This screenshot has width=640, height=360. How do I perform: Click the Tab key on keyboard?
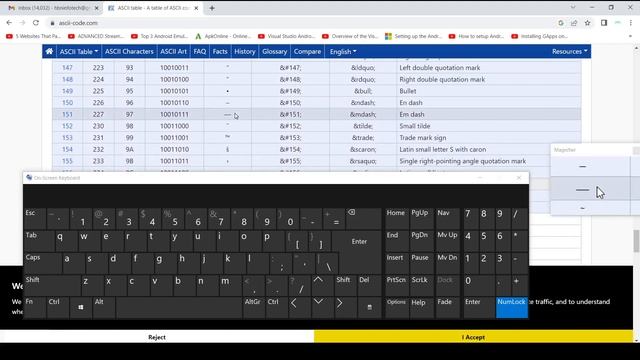click(39, 241)
